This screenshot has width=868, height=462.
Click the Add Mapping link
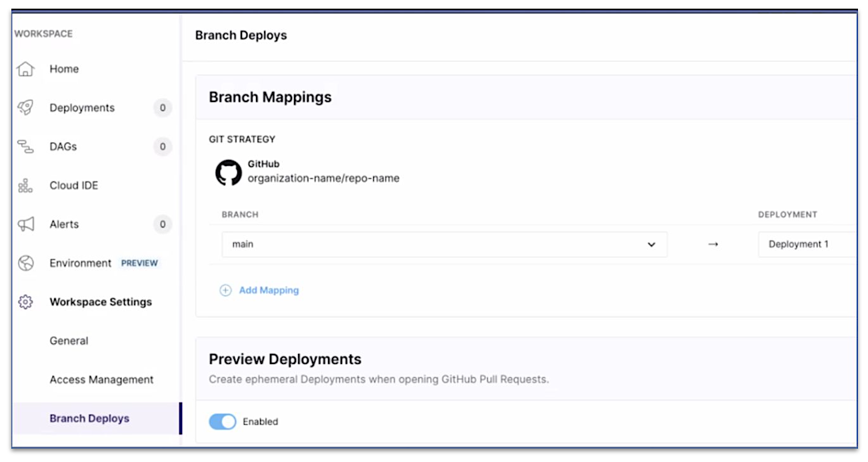point(269,291)
